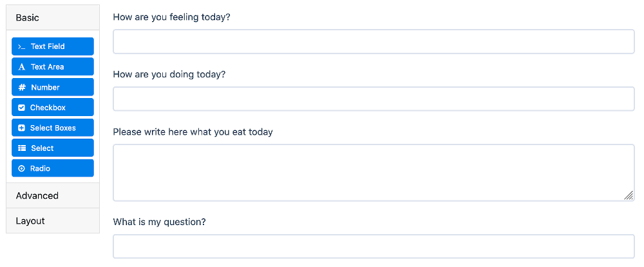Click inside the 'what you eat today' textarea
The image size is (644, 267).
(x=374, y=173)
